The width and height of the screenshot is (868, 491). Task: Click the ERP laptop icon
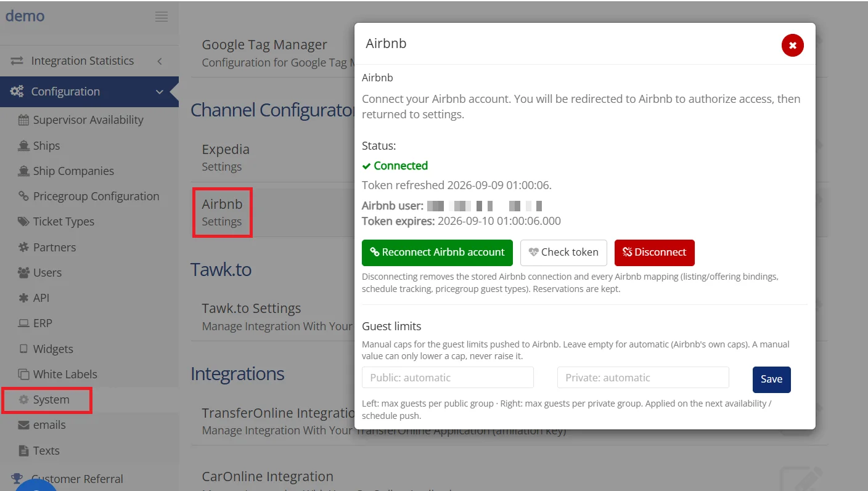23,323
